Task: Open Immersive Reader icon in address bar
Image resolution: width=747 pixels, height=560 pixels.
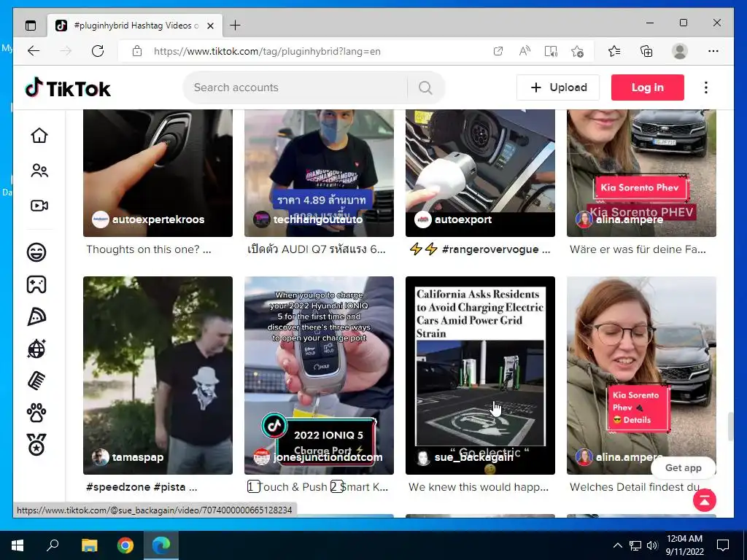Action: [551, 51]
